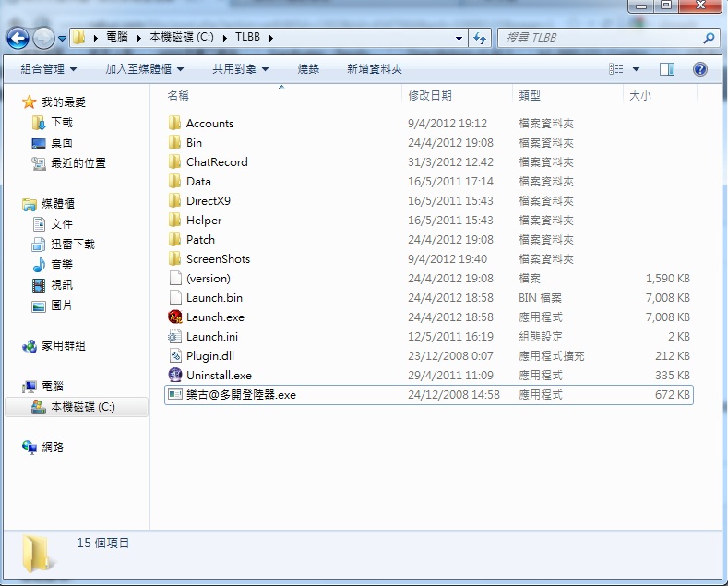Select the ScreenShots folder icon
The image size is (728, 586).
click(x=174, y=259)
